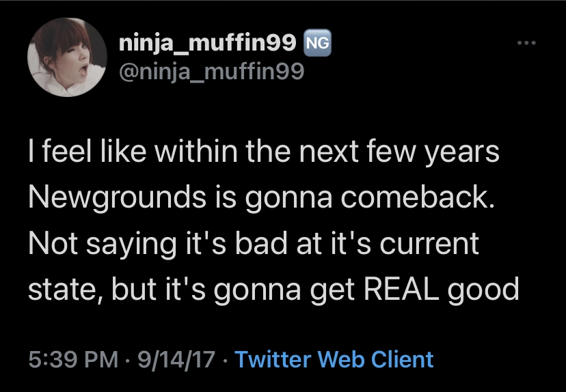The width and height of the screenshot is (566, 392).
Task: Click the 5:39 PM timestamp
Action: [x=70, y=359]
